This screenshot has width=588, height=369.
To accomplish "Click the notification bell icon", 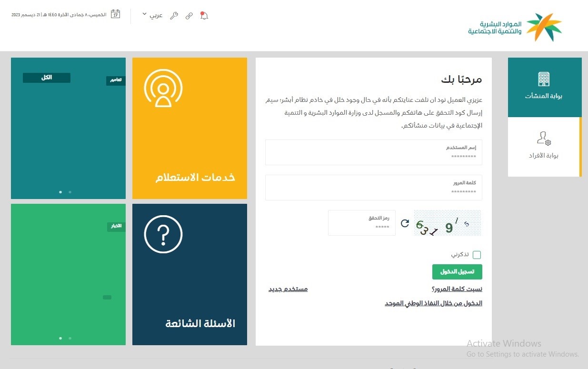I will (204, 15).
